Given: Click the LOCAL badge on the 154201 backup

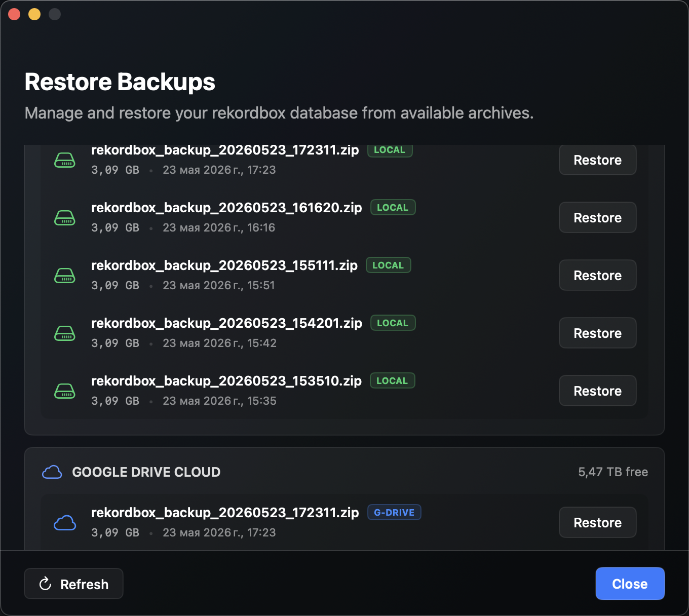Looking at the screenshot, I should click(393, 323).
